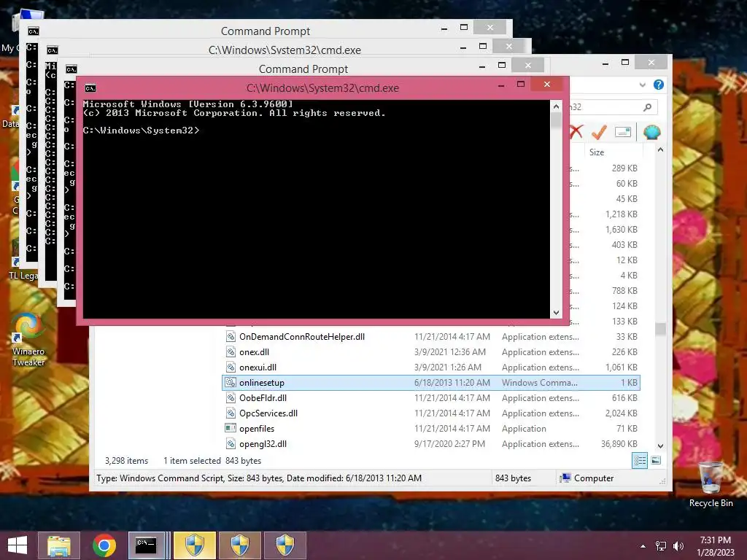Click the highlighted first shield taskbar icon
The height and width of the screenshot is (560, 747).
(x=194, y=545)
